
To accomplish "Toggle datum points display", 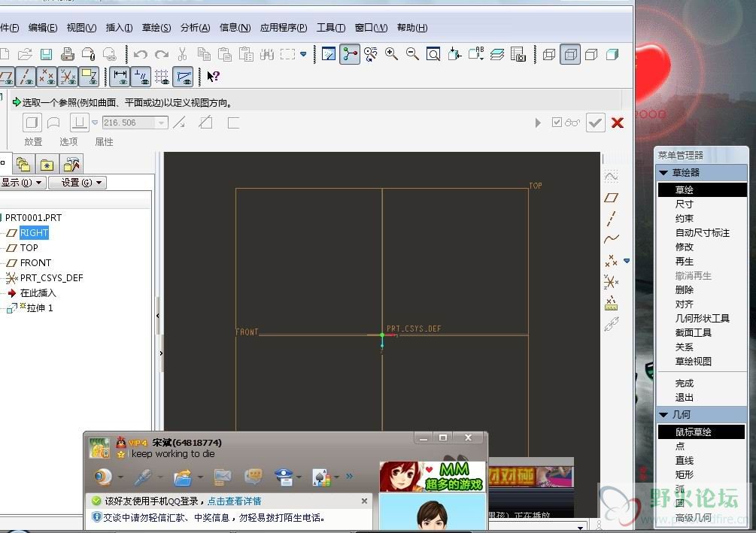I will click(47, 77).
